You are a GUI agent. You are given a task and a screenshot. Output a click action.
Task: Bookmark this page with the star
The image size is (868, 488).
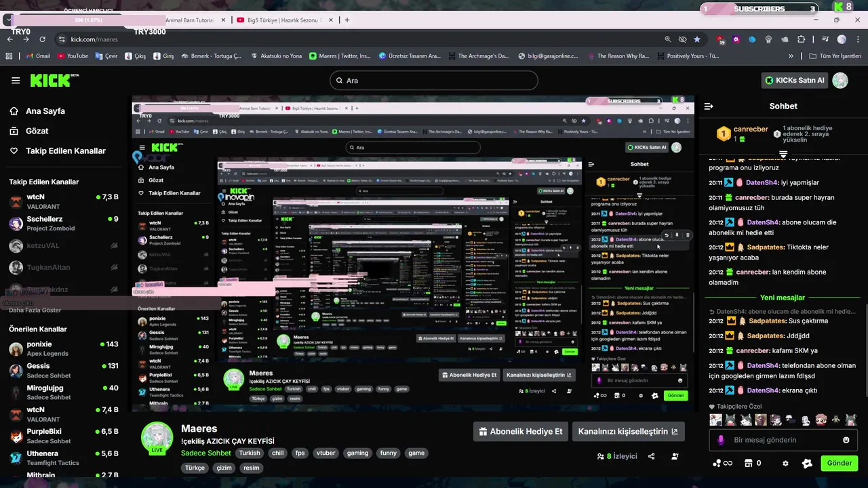point(697,39)
